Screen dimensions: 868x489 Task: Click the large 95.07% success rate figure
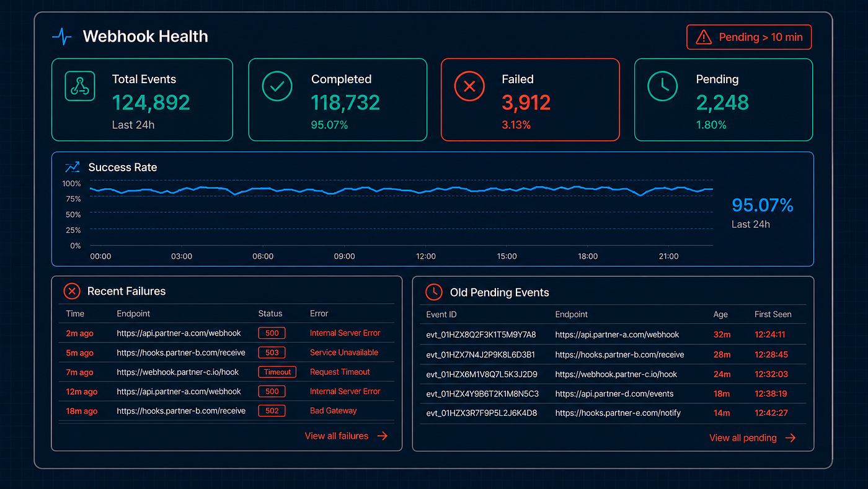(763, 205)
